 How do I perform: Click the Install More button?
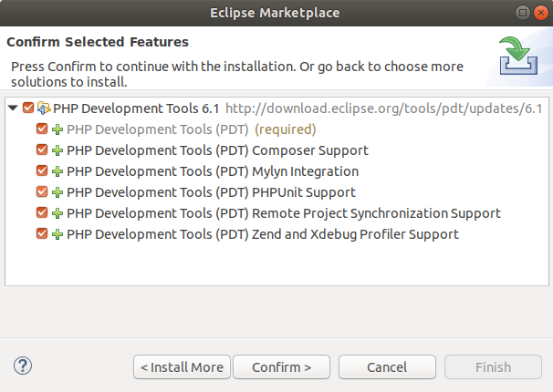pyautogui.click(x=182, y=367)
